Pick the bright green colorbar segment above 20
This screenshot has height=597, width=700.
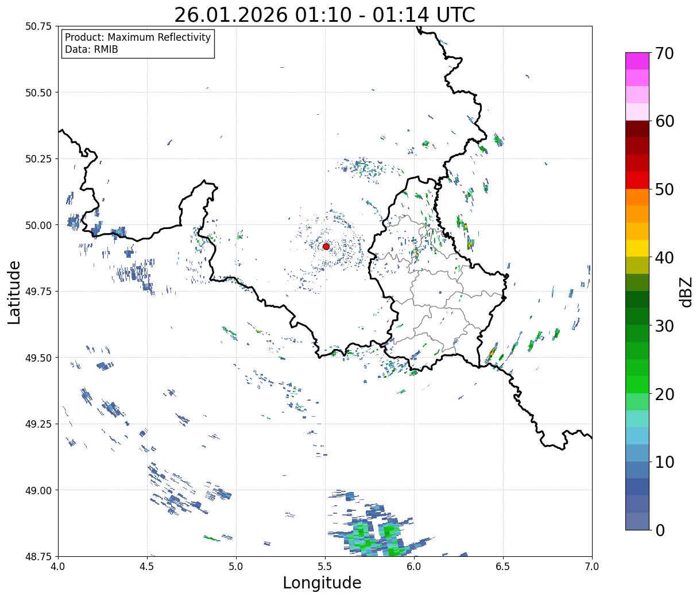pos(637,384)
